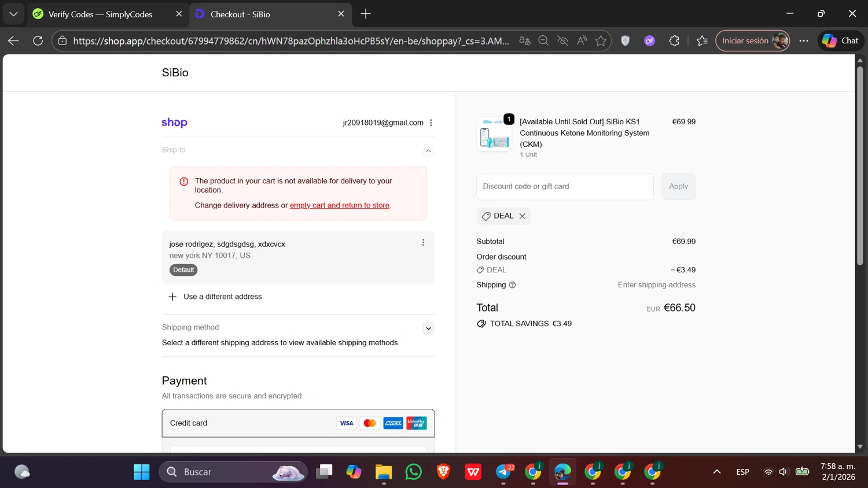Click the Apply discount button
Viewport: 868px width, 488px height.
pos(678,186)
